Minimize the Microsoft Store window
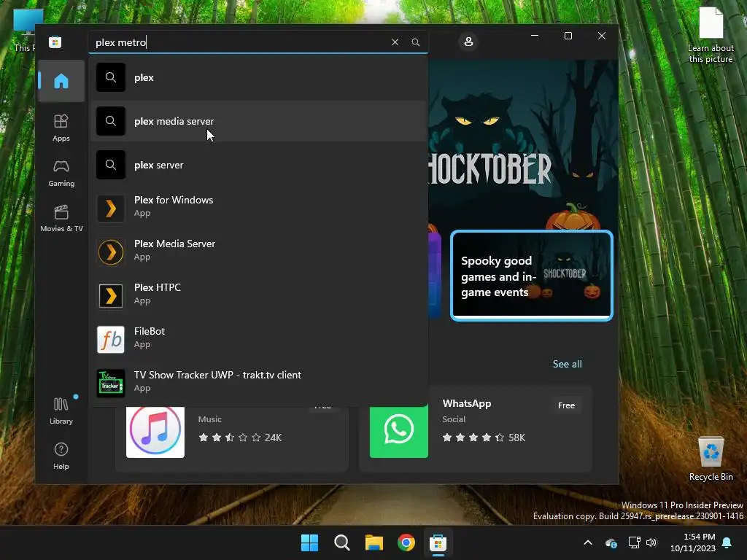747x560 pixels. [535, 36]
